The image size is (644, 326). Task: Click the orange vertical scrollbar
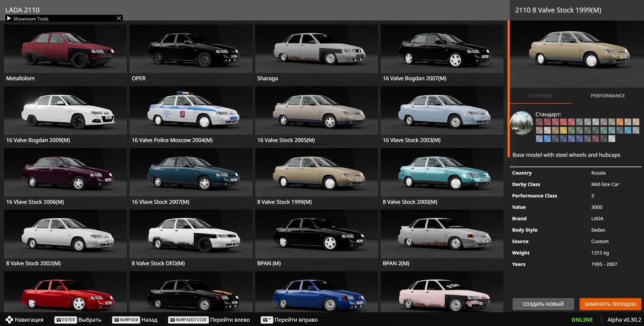pyautogui.click(x=508, y=89)
